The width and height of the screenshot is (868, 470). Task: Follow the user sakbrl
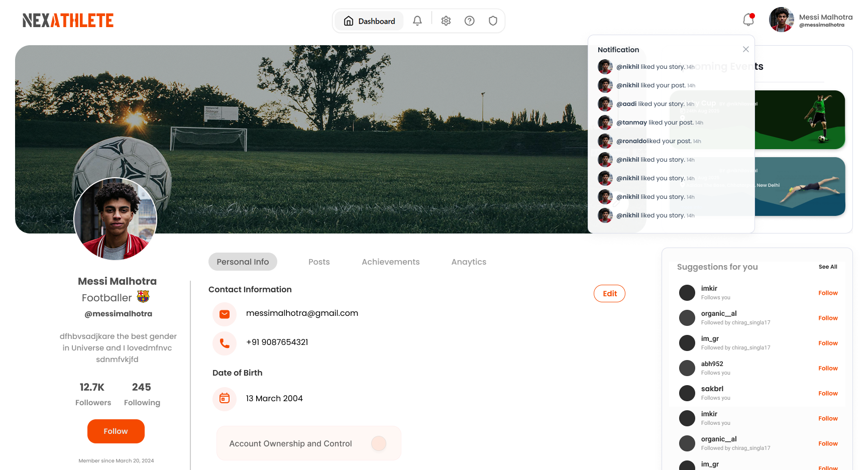[828, 393]
